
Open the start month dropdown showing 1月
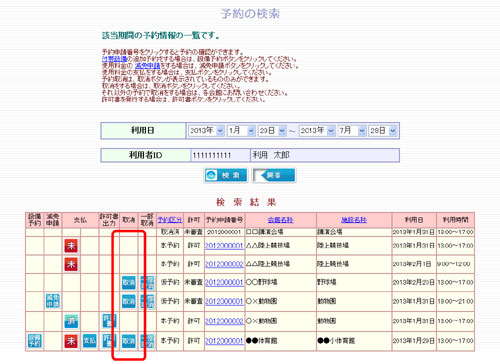click(241, 131)
